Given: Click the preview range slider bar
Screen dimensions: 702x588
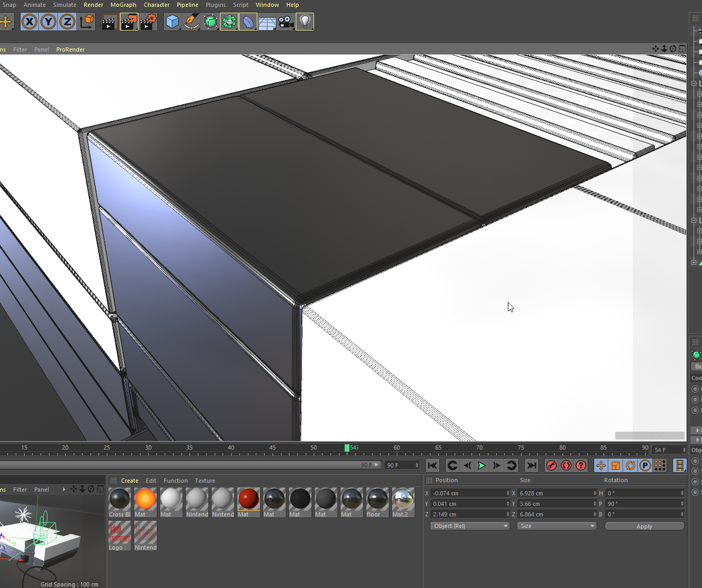Looking at the screenshot, I should click(190, 465).
